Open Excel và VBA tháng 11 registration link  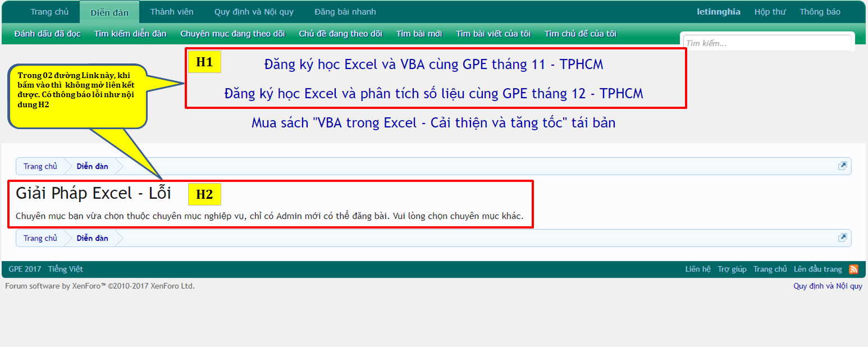click(x=433, y=65)
